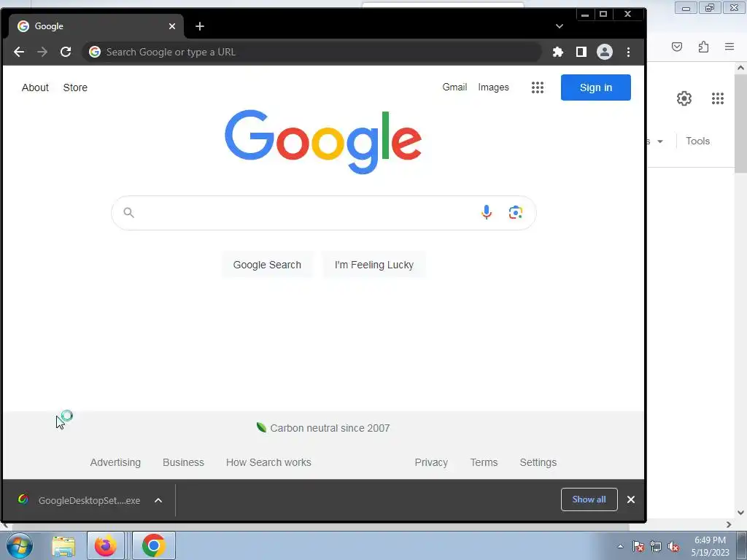
Task: Open the Images link
Action: point(494,87)
